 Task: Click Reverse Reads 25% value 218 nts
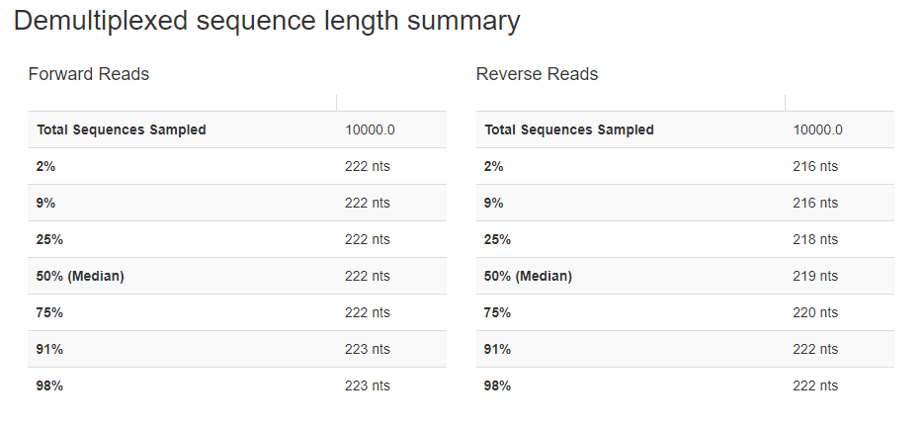point(815,240)
